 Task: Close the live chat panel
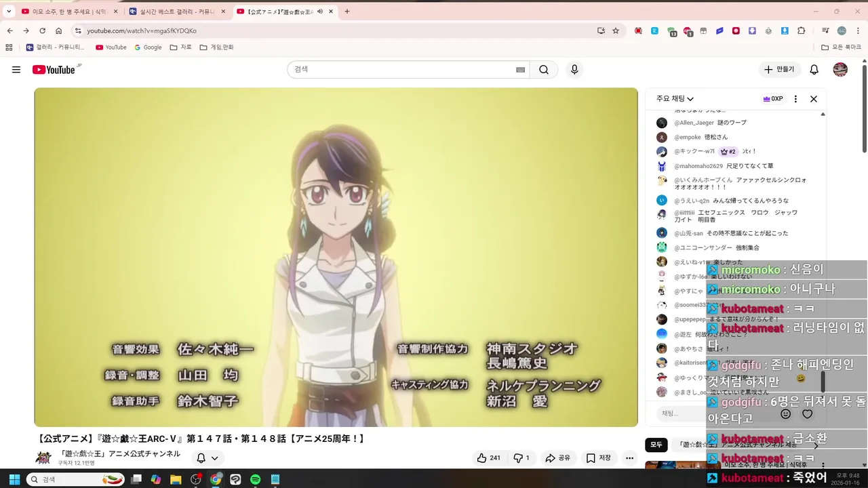point(814,99)
